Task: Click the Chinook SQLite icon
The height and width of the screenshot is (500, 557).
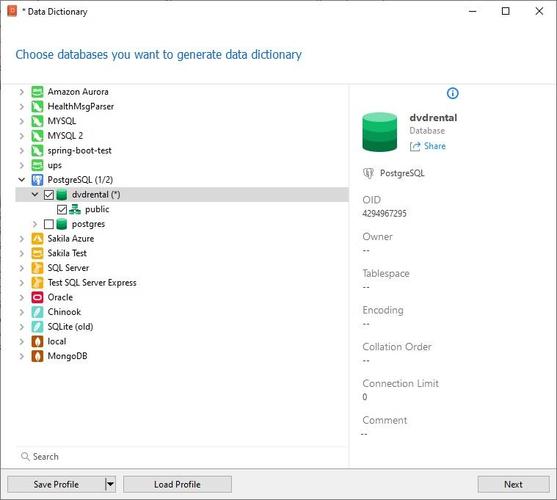Action: pos(37,312)
